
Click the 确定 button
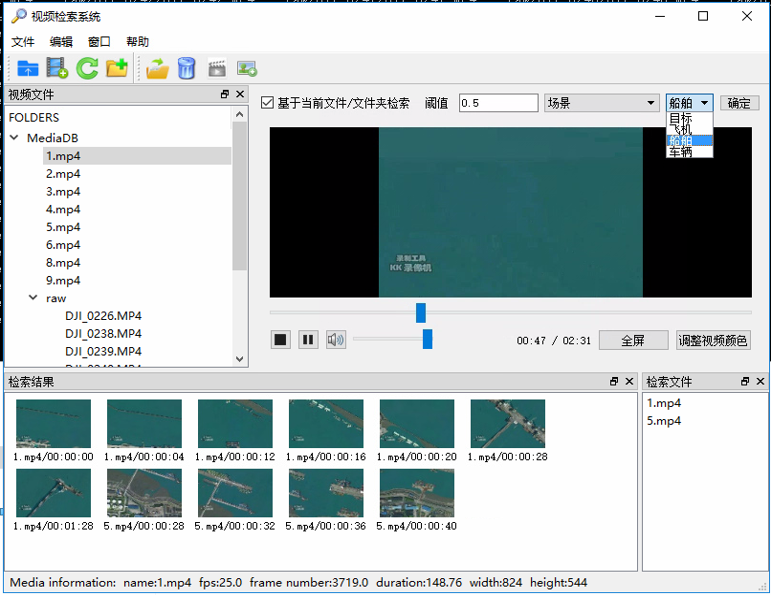[x=739, y=103]
